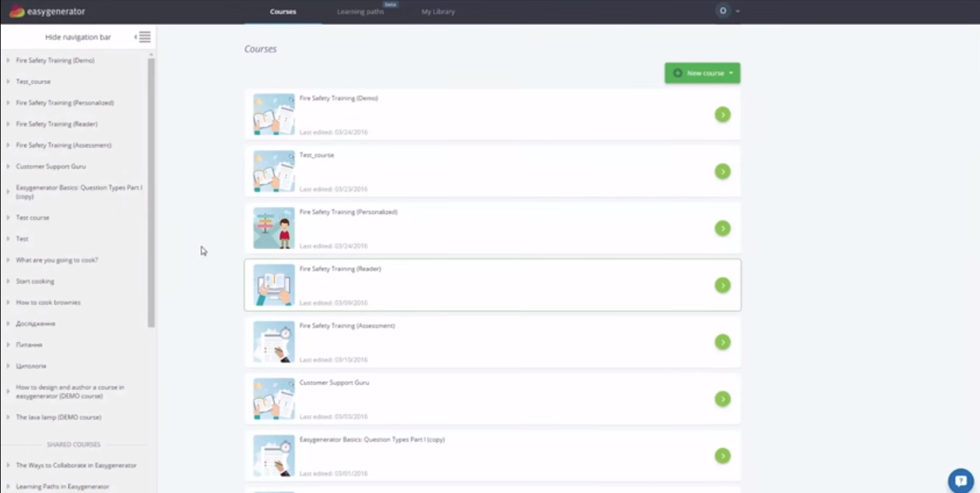Click the easygenerator logo
This screenshot has height=493, width=980.
47,12
